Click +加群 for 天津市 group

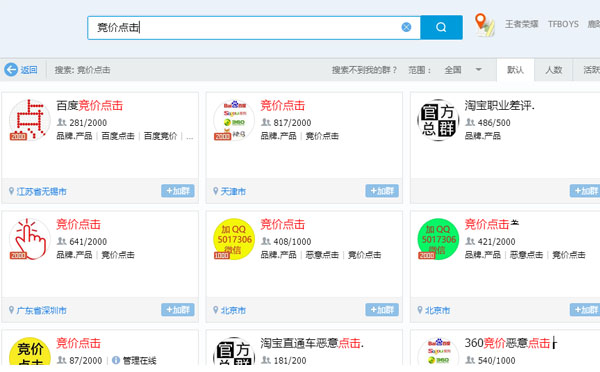(382, 191)
